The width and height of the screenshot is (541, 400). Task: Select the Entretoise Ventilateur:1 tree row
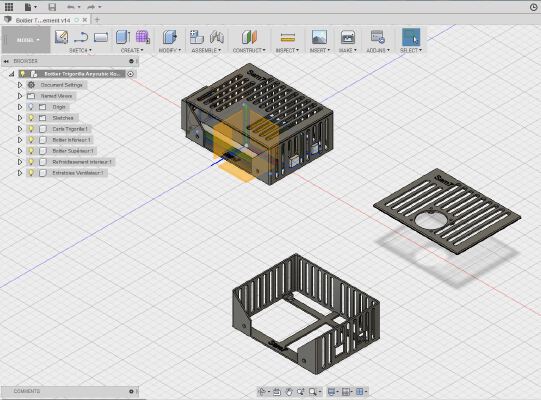67,173
